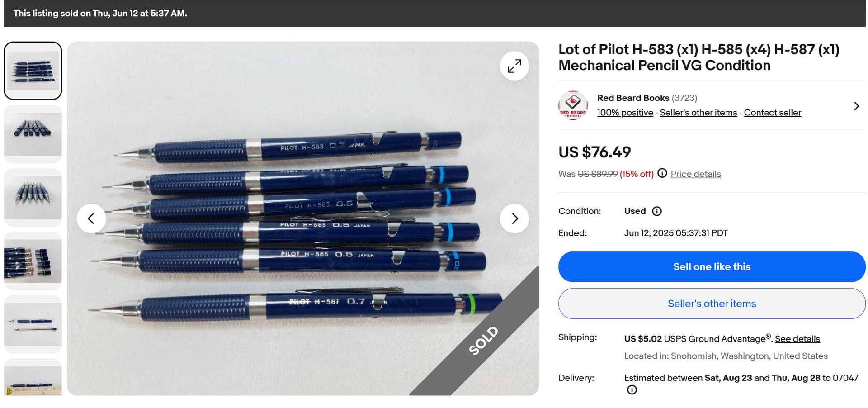Open the price details info icon
Screen dimensions: 868x408
point(662,173)
